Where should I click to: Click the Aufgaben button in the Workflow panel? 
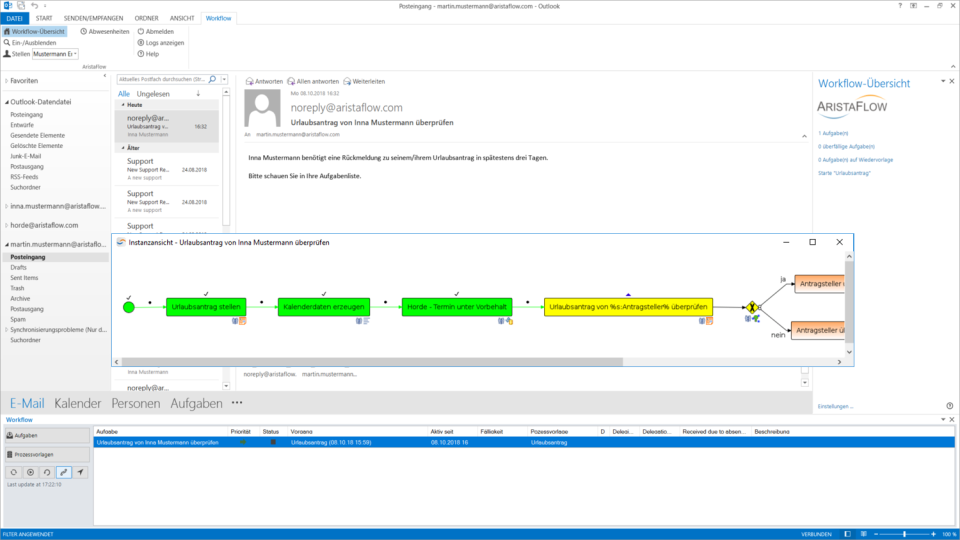[x=47, y=435]
